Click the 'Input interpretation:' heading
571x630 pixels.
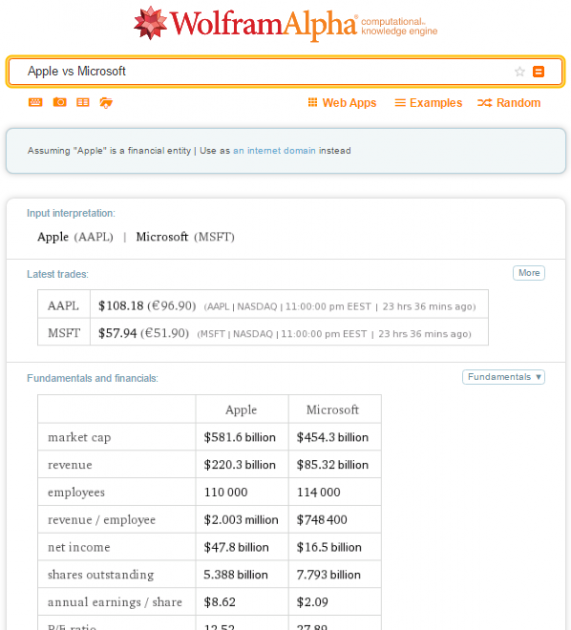[x=71, y=213]
